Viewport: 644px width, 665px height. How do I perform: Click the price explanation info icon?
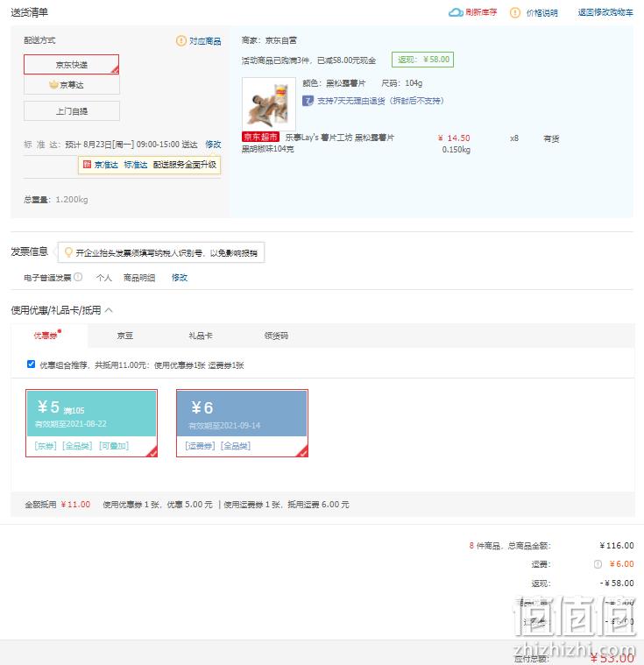click(514, 13)
